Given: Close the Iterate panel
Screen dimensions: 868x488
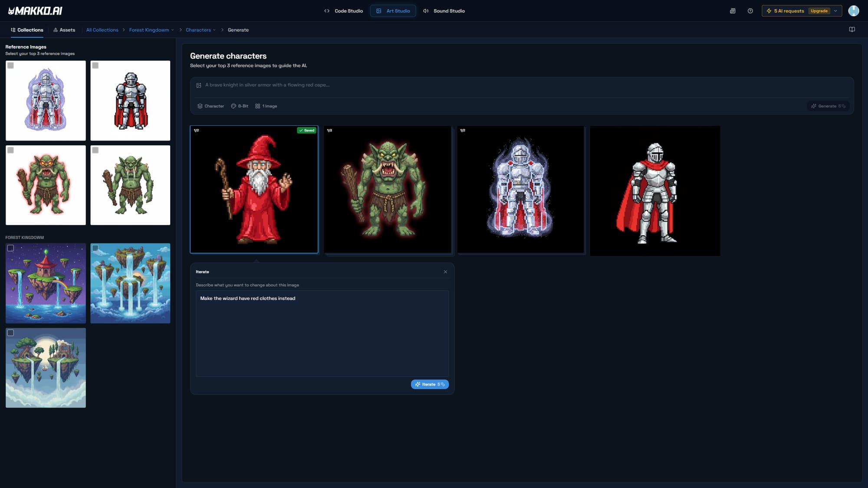Looking at the screenshot, I should tap(445, 272).
